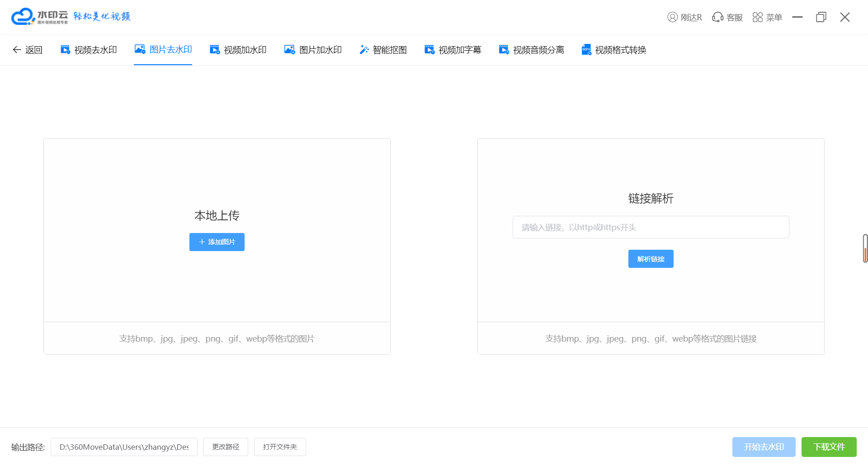The height and width of the screenshot is (466, 868).
Task: Click the 解析链接 button
Action: point(651,259)
